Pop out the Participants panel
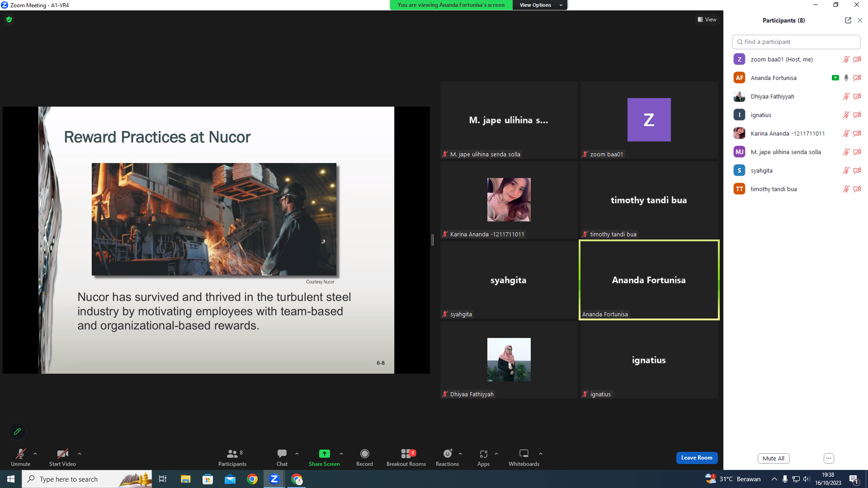The height and width of the screenshot is (488, 868). tap(848, 20)
